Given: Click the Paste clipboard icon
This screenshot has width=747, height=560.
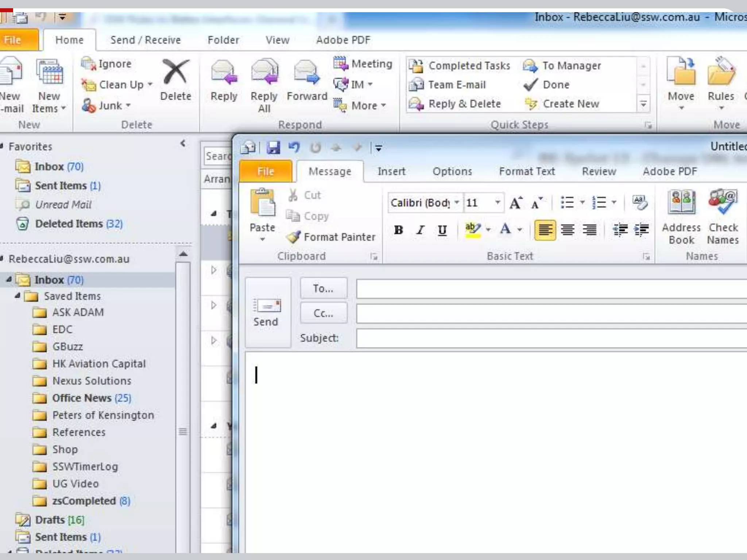Looking at the screenshot, I should pyautogui.click(x=262, y=203).
